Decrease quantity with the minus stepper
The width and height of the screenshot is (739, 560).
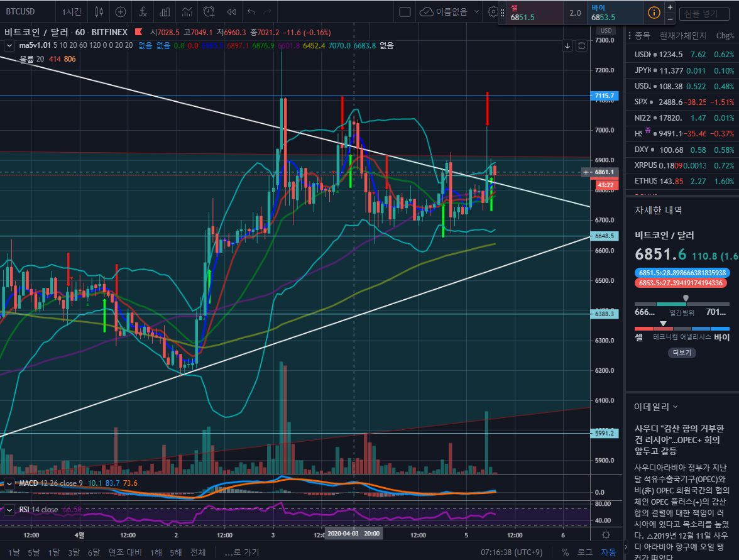[x=670, y=19]
